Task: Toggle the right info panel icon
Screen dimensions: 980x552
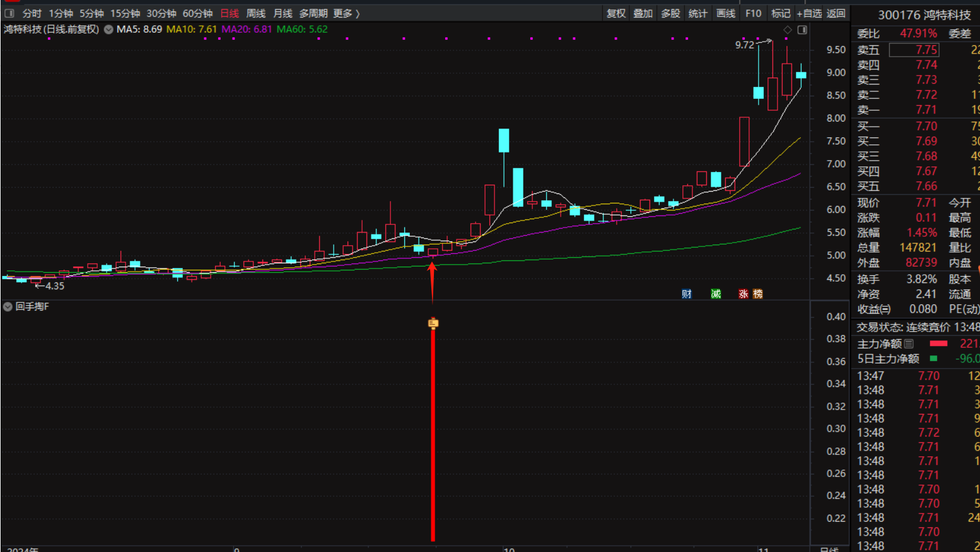Action: tap(802, 30)
